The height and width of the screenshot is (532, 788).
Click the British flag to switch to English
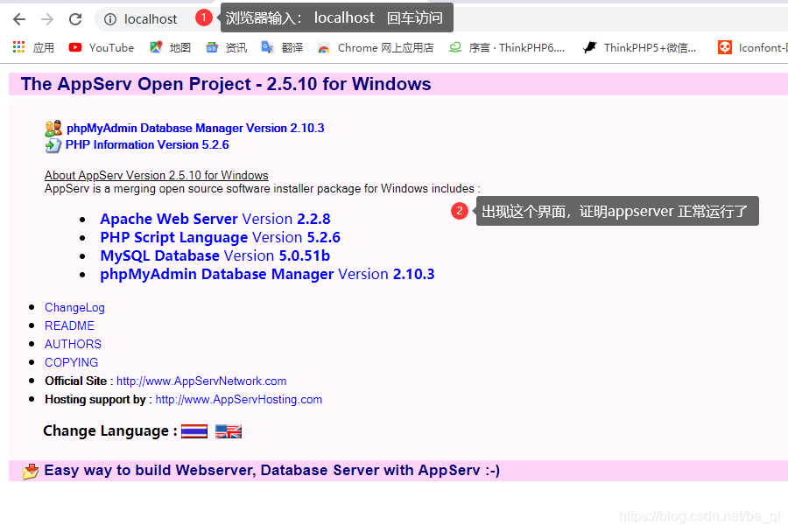coord(227,430)
